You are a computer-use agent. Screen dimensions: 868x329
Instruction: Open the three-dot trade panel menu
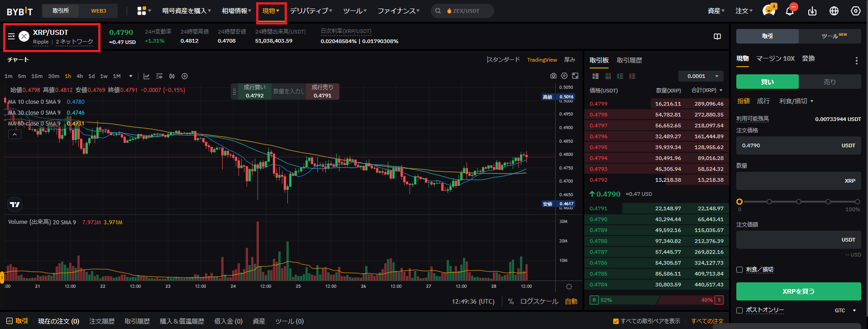pos(856,60)
